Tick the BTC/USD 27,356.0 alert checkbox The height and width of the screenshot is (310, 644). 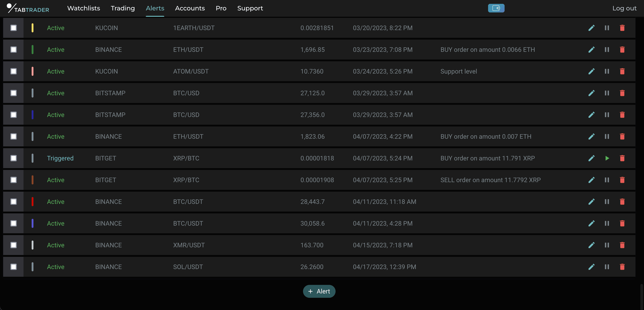coord(14,115)
